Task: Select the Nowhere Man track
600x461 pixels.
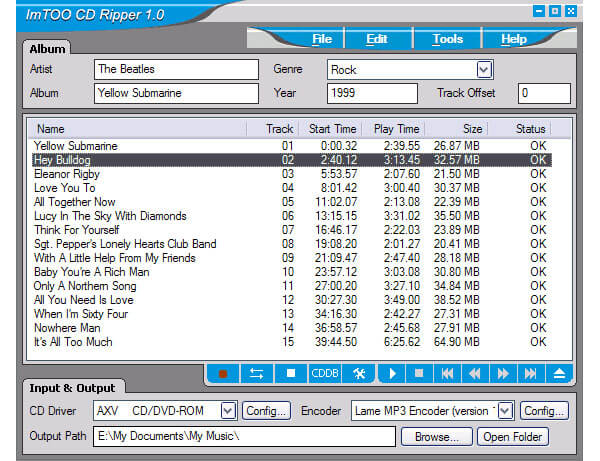Action: 292,328
